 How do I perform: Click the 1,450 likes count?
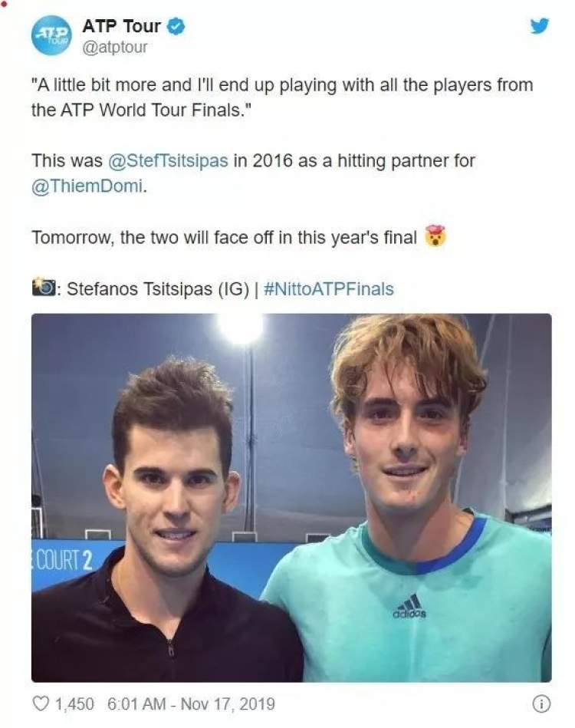74,704
